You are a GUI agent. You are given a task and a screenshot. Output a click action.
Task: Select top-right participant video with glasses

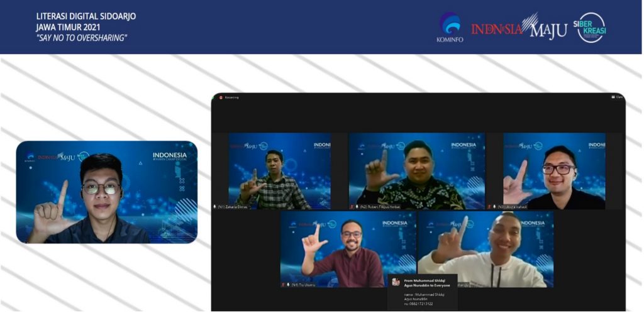(x=554, y=170)
